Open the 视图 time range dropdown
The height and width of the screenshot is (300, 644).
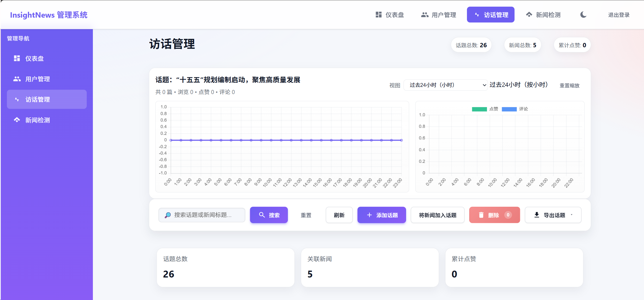coord(445,85)
